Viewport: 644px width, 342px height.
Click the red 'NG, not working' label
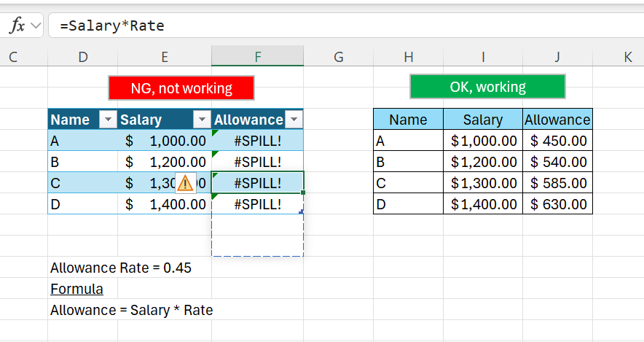coord(181,88)
